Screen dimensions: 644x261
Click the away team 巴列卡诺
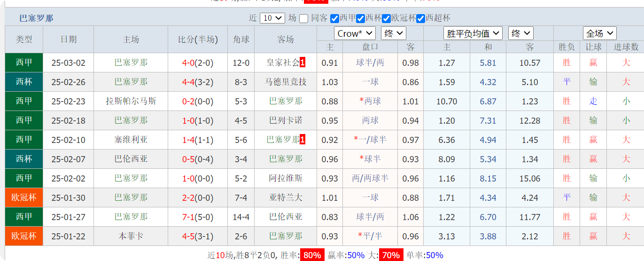coord(286,120)
